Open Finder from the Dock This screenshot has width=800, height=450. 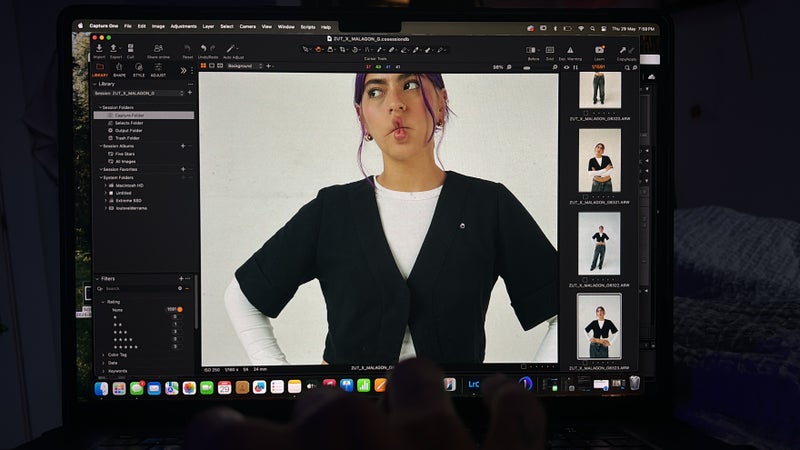coord(102,388)
